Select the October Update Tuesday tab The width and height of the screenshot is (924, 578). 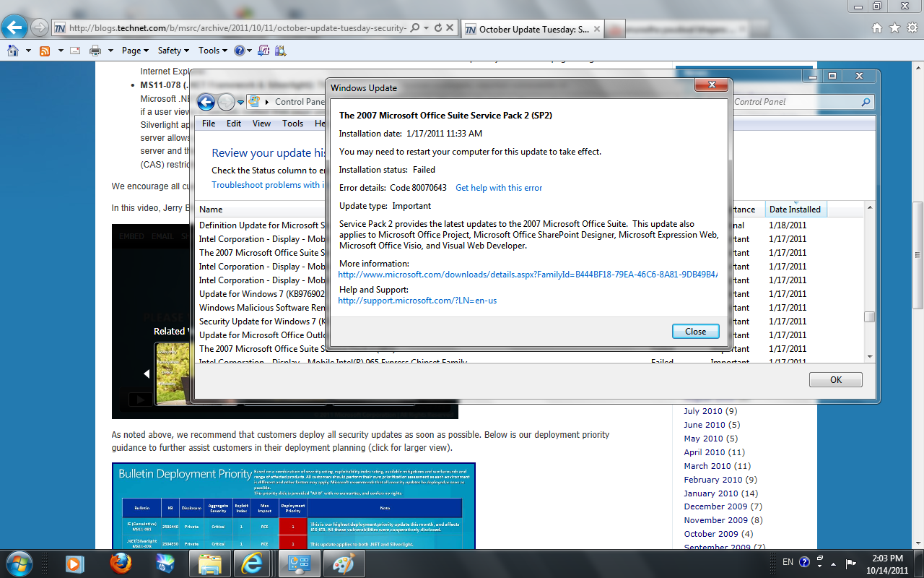[533, 29]
